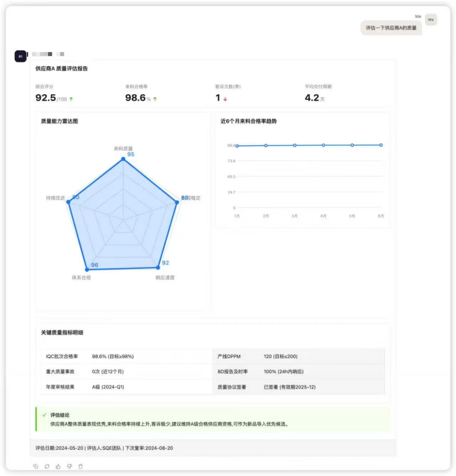This screenshot has height=476, width=456.
Task: Click the 4月 data point on trend line
Action: coord(323,145)
